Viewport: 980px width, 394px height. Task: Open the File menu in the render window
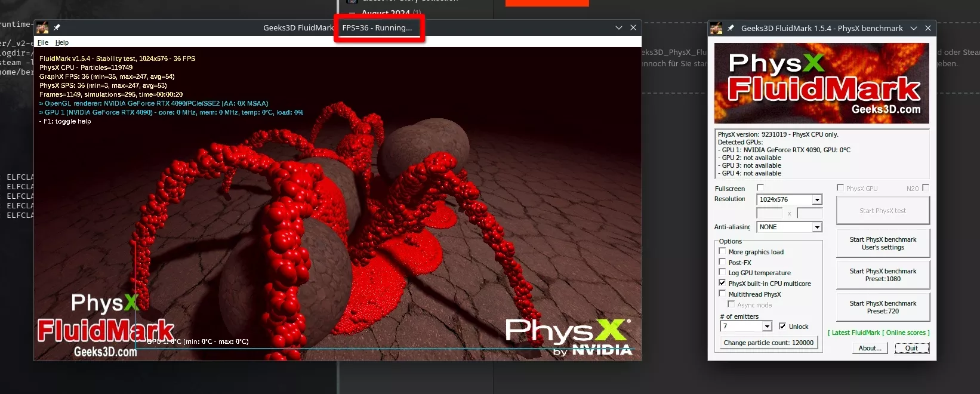43,42
